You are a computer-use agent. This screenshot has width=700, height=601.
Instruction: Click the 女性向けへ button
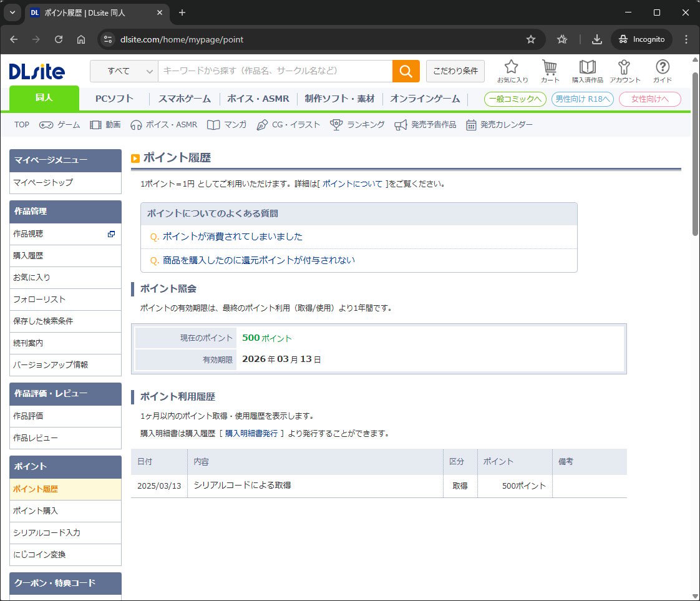[650, 99]
